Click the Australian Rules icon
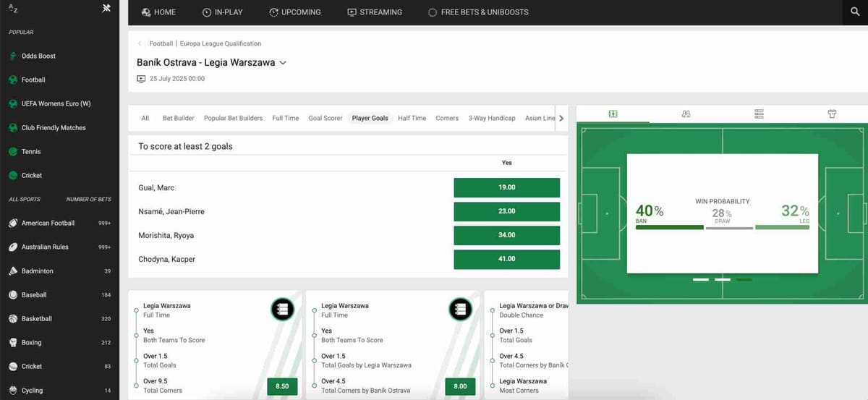This screenshot has width=868, height=400. (x=13, y=247)
